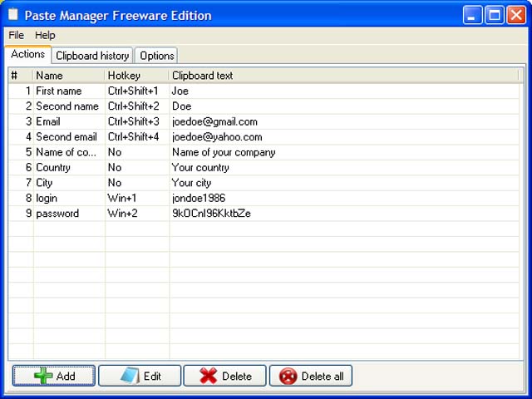Close the Paste Manager window
This screenshot has height=399, width=532.
[x=516, y=15]
